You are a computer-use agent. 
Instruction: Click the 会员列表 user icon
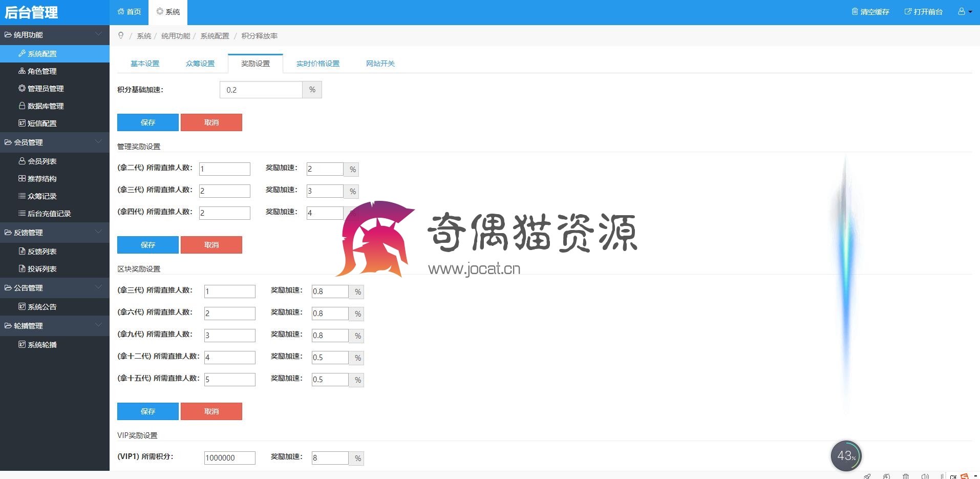[22, 161]
